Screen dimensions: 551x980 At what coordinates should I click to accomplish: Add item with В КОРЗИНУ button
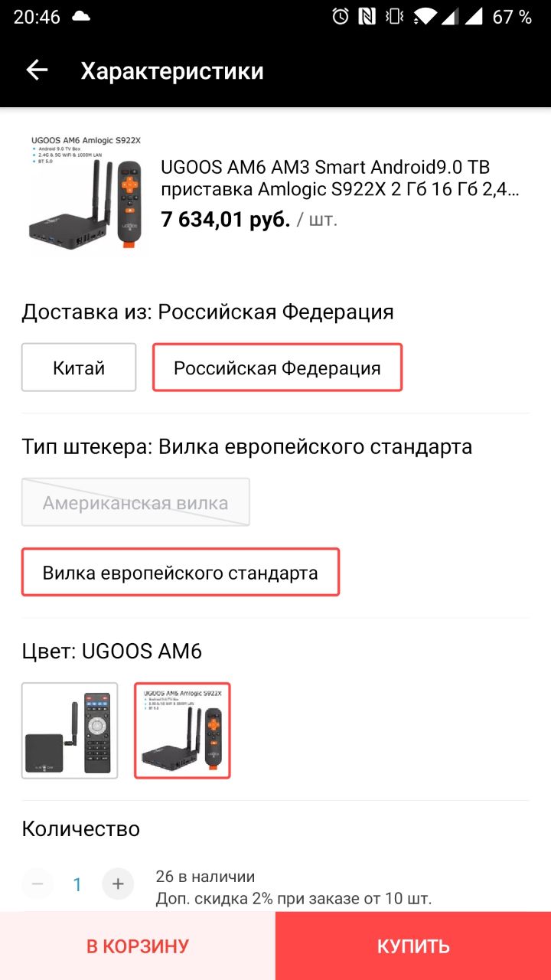(x=138, y=946)
